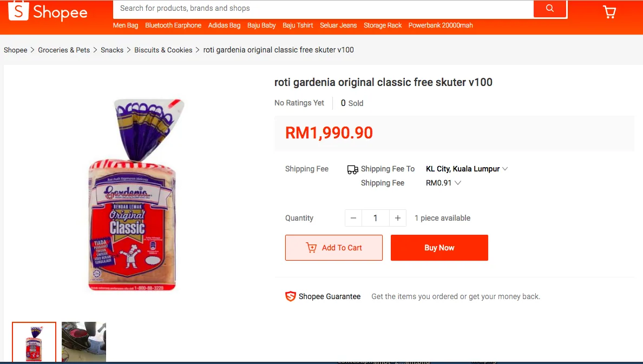Viewport: 643px width, 364px height.
Task: Click the shipping truck icon
Action: tap(353, 169)
